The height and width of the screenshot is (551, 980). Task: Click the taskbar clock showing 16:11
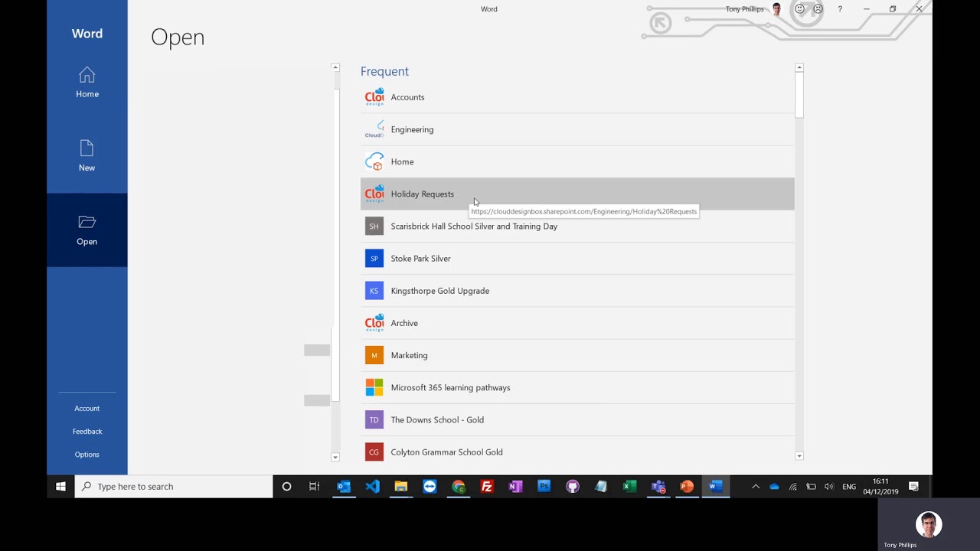click(880, 486)
